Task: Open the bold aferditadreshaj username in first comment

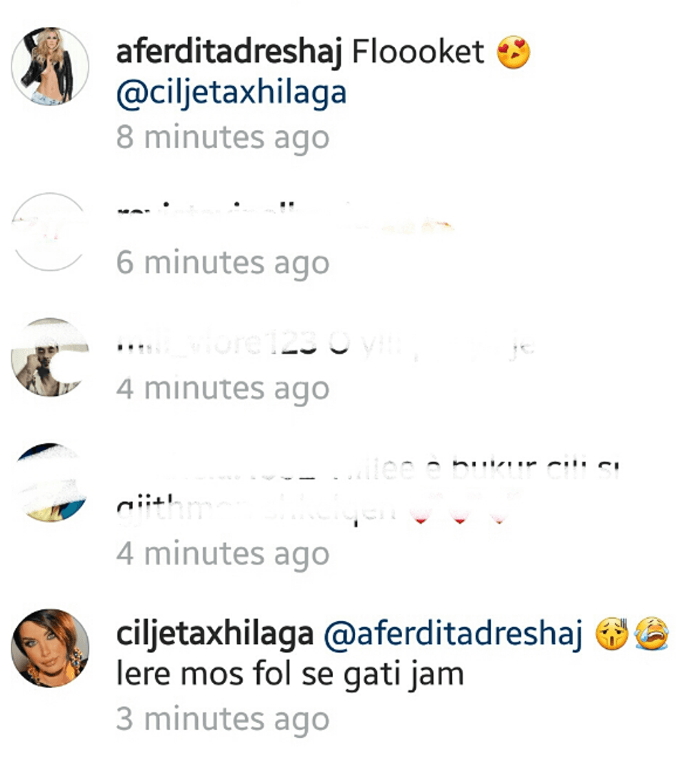Action: click(229, 51)
